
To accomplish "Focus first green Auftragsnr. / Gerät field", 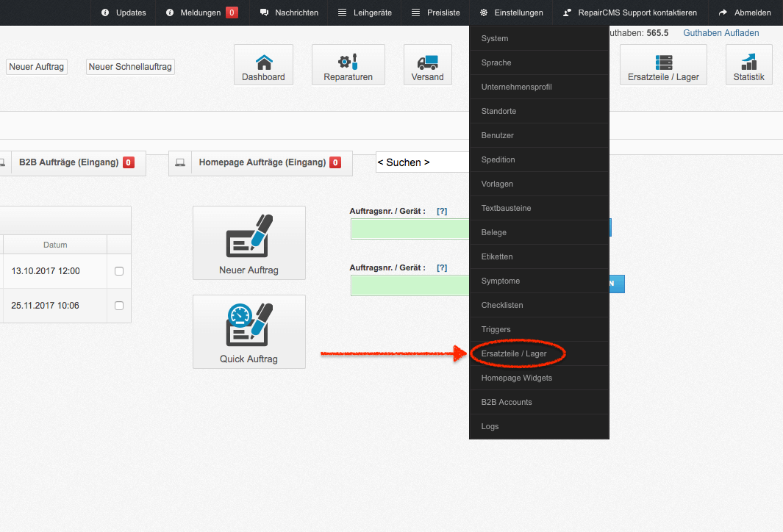I will coord(410,229).
